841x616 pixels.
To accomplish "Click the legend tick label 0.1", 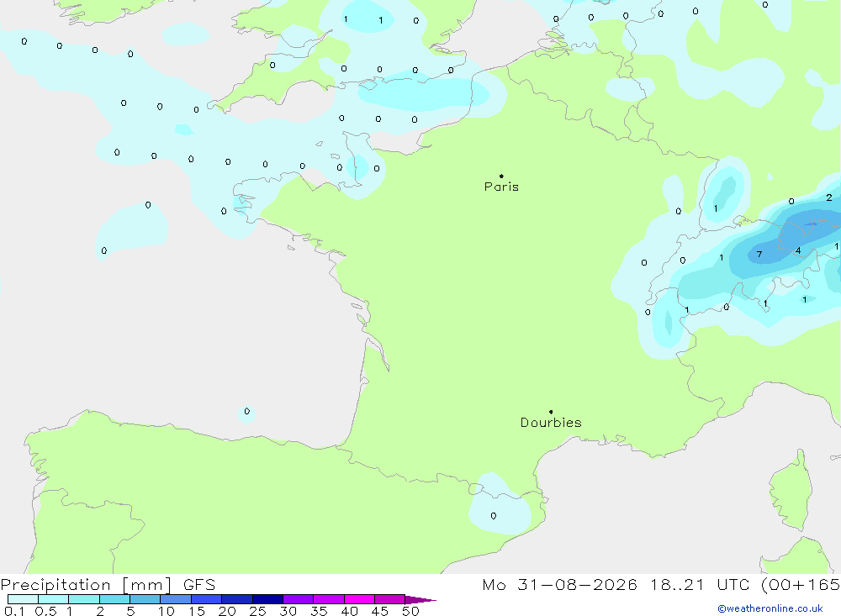I will [x=14, y=611].
